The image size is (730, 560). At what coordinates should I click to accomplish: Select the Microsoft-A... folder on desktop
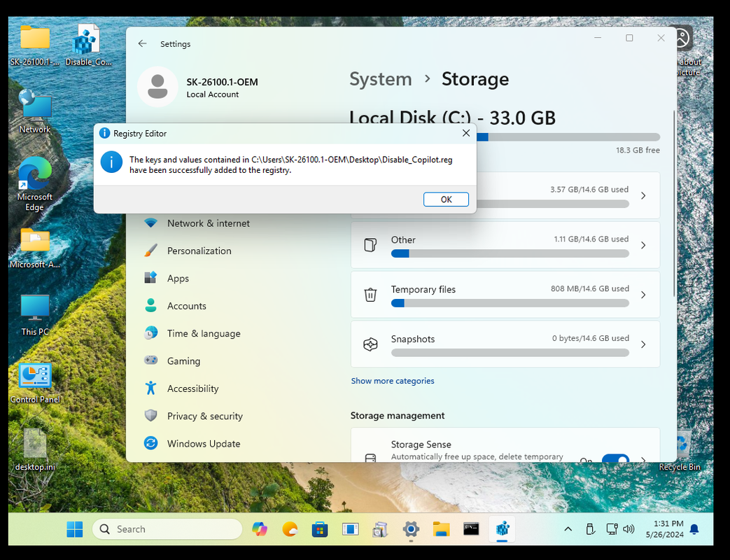(x=35, y=248)
